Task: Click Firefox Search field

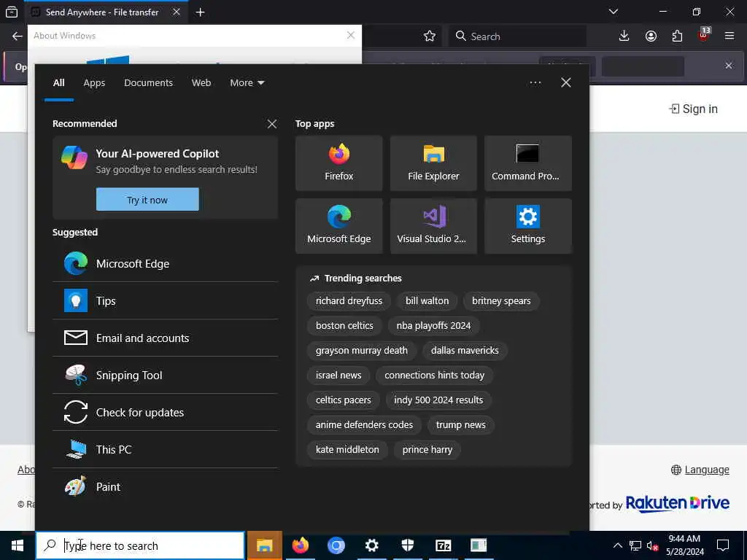Action: point(517,36)
